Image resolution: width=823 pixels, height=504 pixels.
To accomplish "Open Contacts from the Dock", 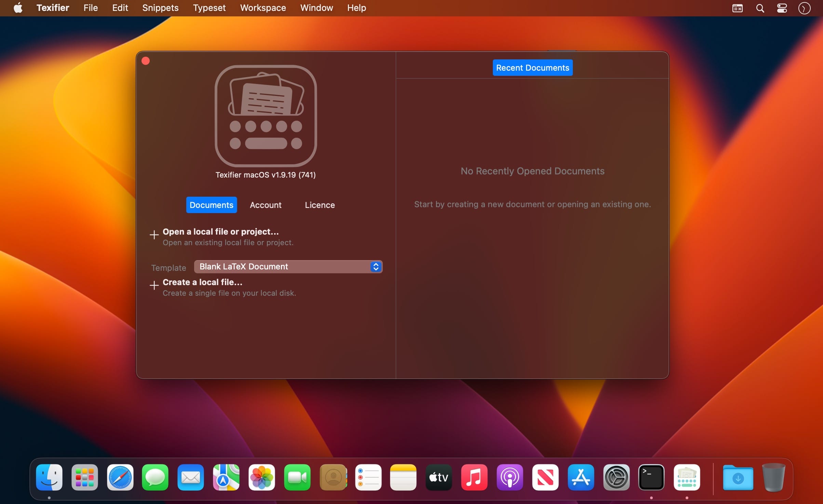I will pyautogui.click(x=333, y=477).
